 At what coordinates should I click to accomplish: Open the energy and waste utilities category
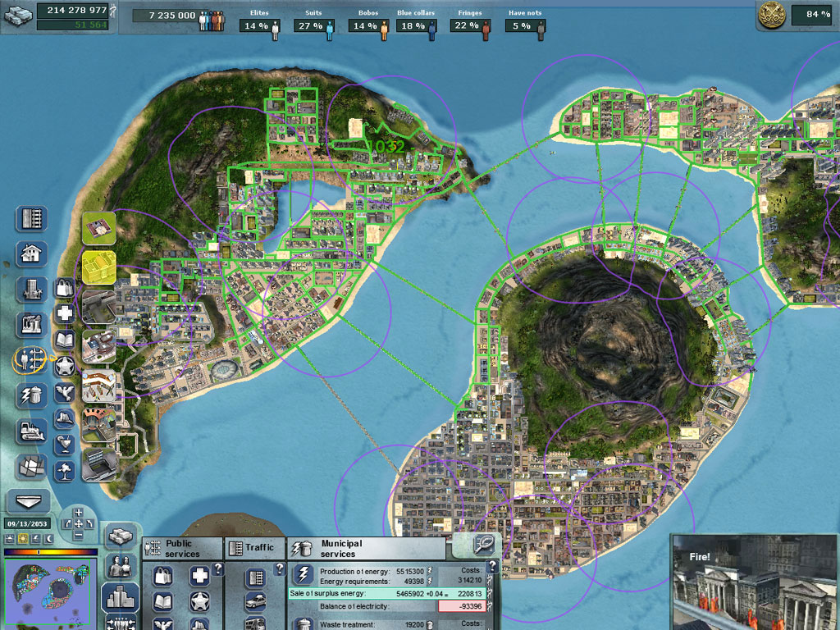[32, 395]
